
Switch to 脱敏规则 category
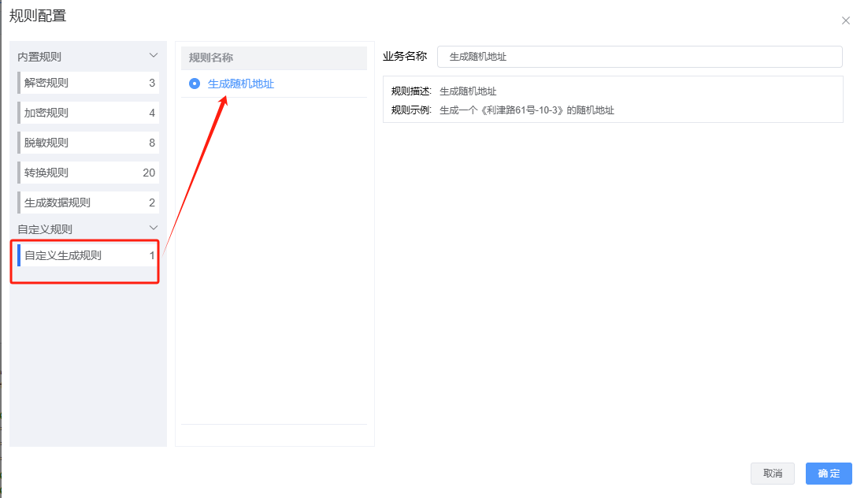[88, 143]
